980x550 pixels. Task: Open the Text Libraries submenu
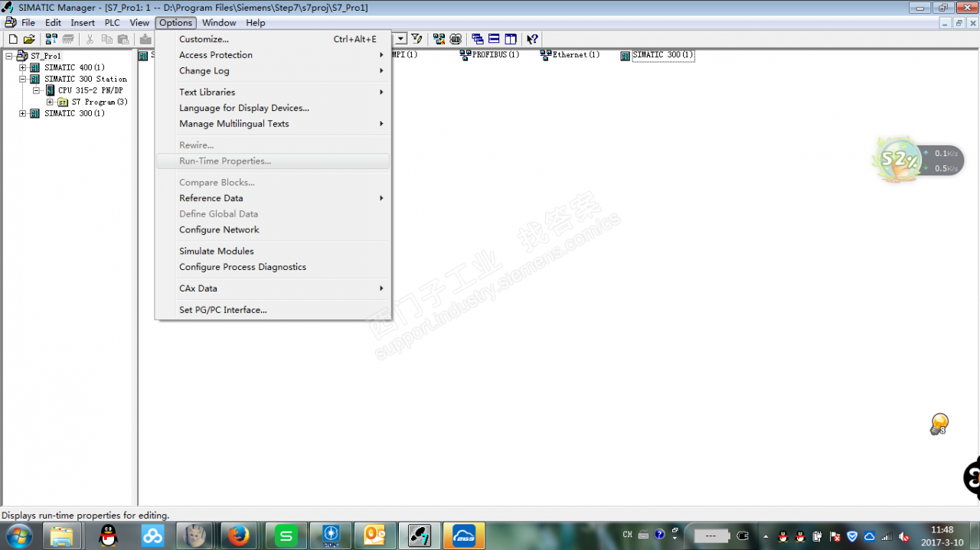[x=273, y=92]
